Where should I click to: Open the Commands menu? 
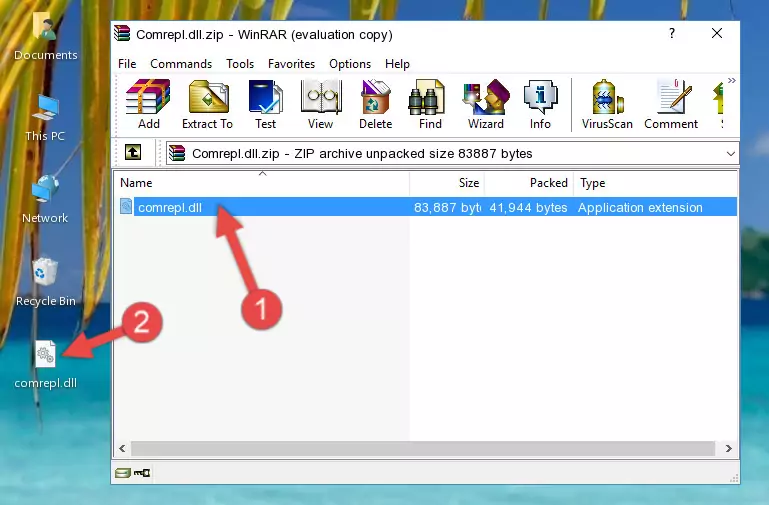[181, 64]
